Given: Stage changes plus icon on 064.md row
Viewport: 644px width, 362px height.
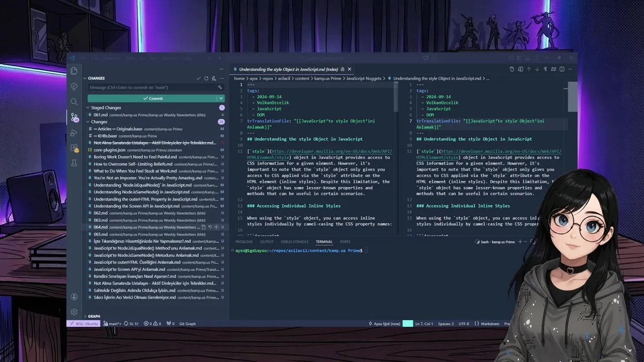Looking at the screenshot, I should pyautogui.click(x=216, y=227).
